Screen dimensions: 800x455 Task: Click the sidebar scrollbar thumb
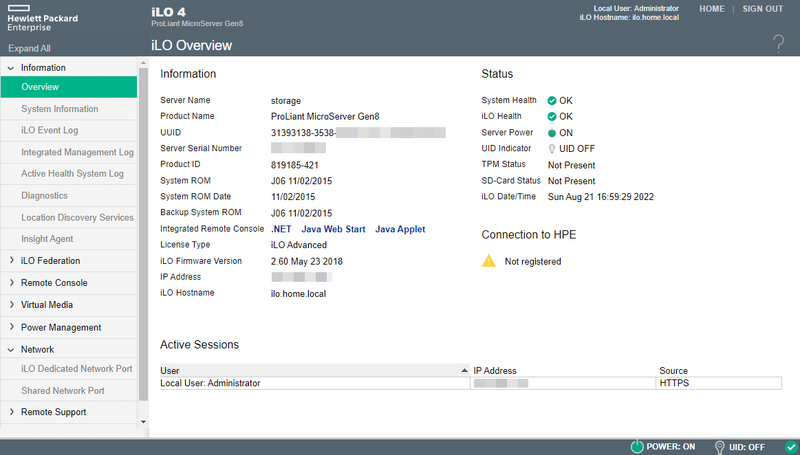coord(143,234)
